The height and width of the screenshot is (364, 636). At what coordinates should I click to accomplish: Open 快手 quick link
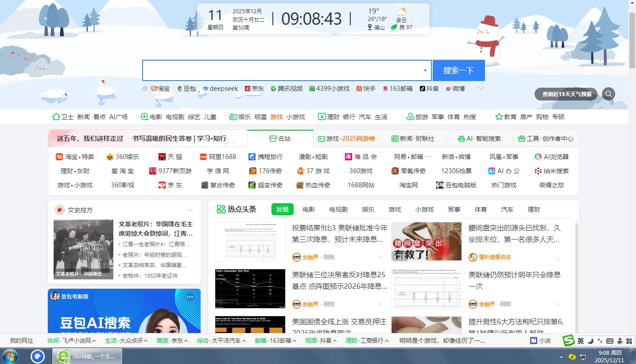[366, 89]
